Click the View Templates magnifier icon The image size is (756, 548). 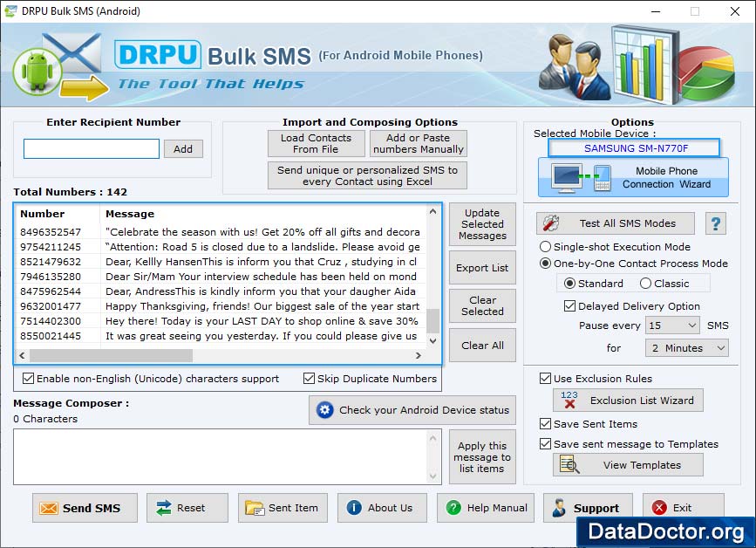point(569,464)
